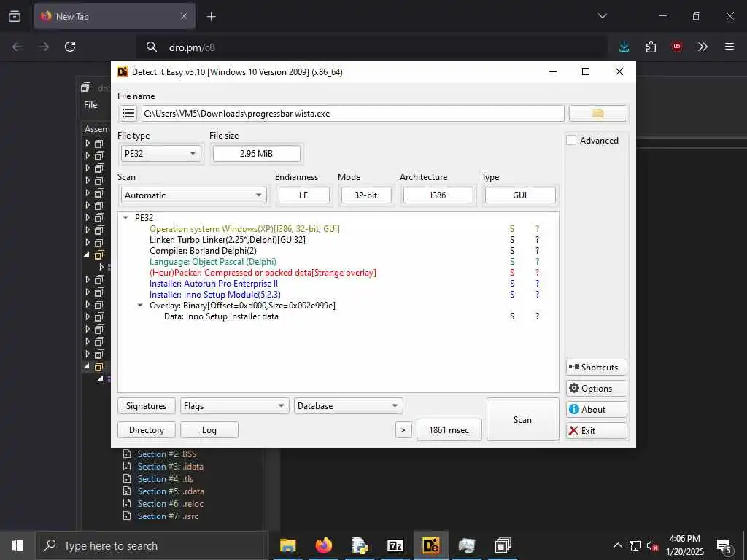Open the Database dropdown
This screenshot has width=747, height=560.
pyautogui.click(x=348, y=406)
